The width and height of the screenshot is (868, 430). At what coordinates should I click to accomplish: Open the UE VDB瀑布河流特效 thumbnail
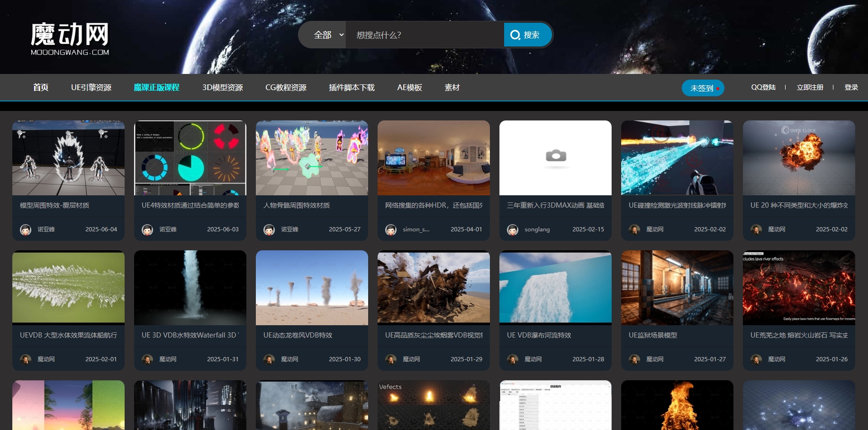(555, 287)
